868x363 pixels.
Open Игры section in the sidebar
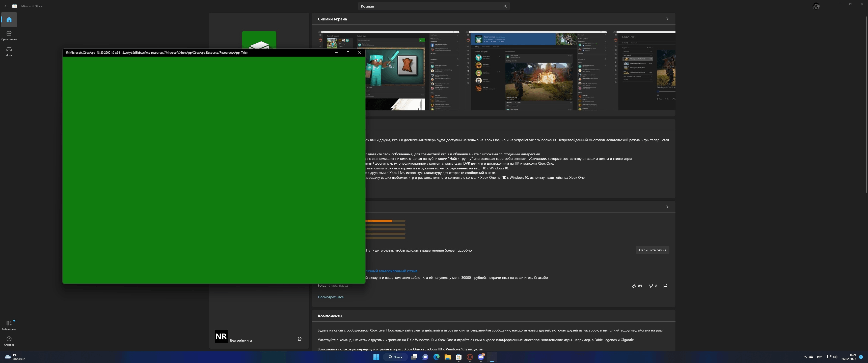[x=9, y=51]
